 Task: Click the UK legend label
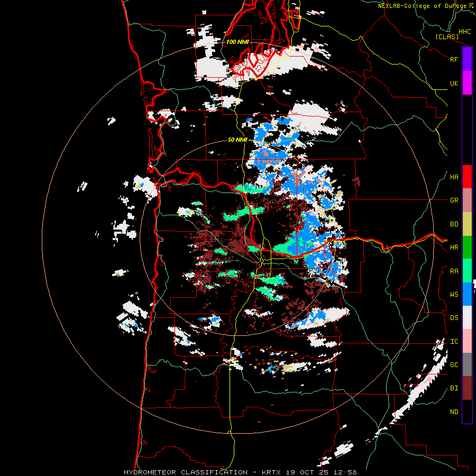click(454, 83)
